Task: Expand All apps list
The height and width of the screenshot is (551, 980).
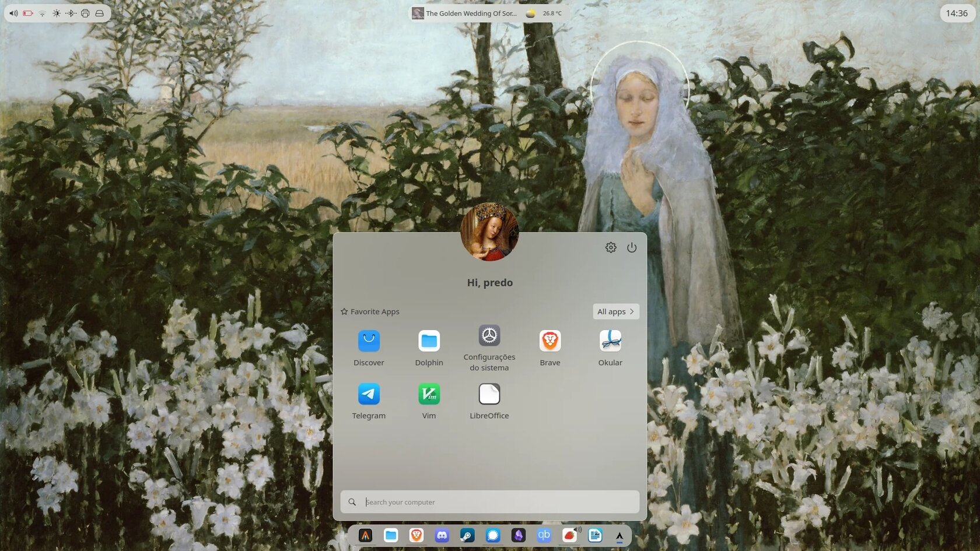Action: [615, 311]
